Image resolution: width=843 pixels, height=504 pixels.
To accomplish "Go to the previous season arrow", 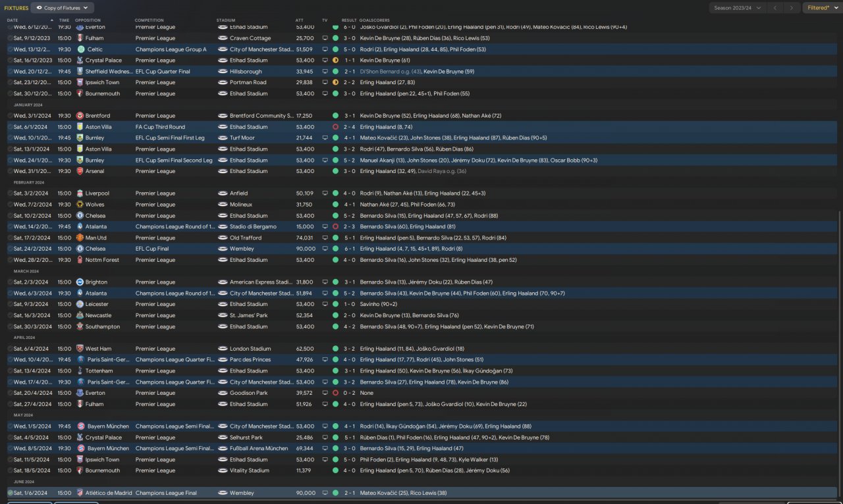I will pos(775,8).
